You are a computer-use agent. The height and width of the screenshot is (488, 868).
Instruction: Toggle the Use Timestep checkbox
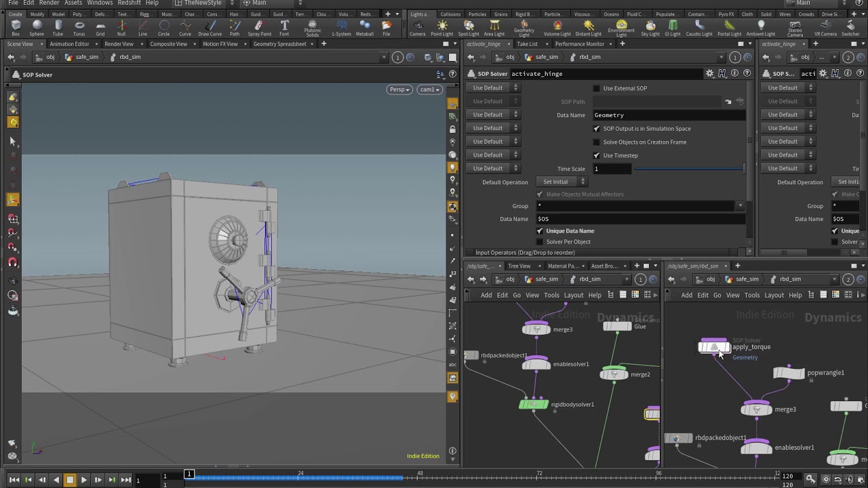[x=597, y=155]
